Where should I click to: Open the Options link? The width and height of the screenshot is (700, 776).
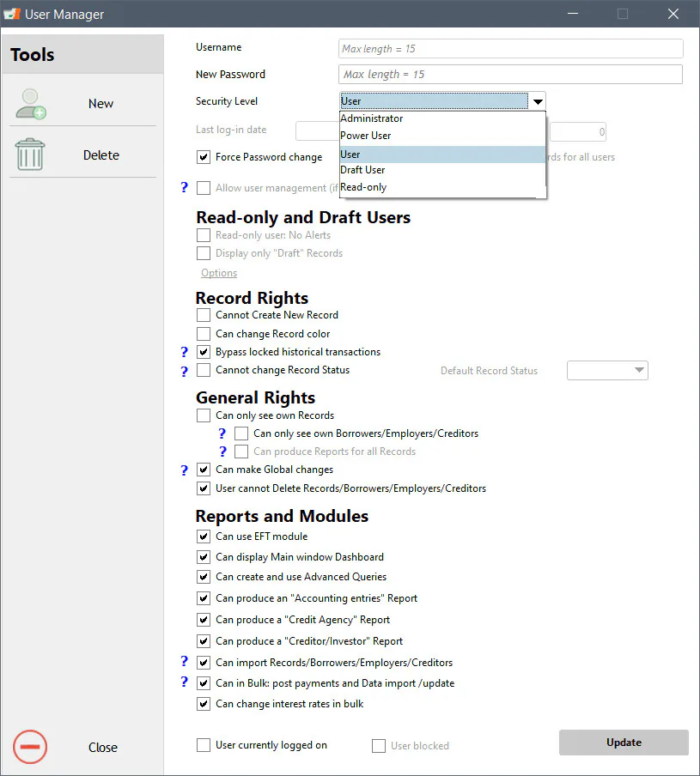coord(219,273)
